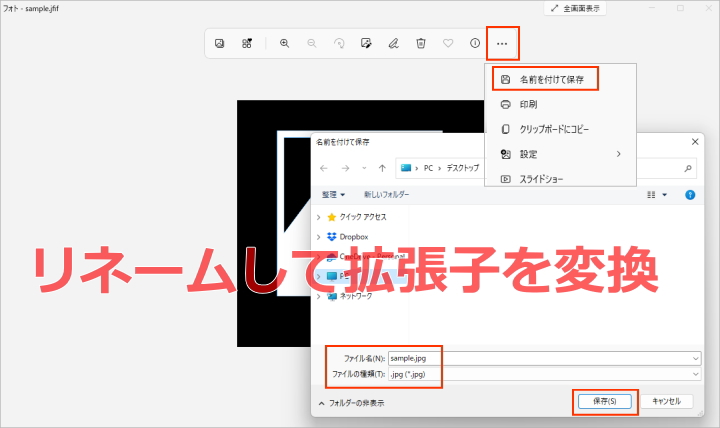Click 新しいフォルダー button

click(387, 195)
